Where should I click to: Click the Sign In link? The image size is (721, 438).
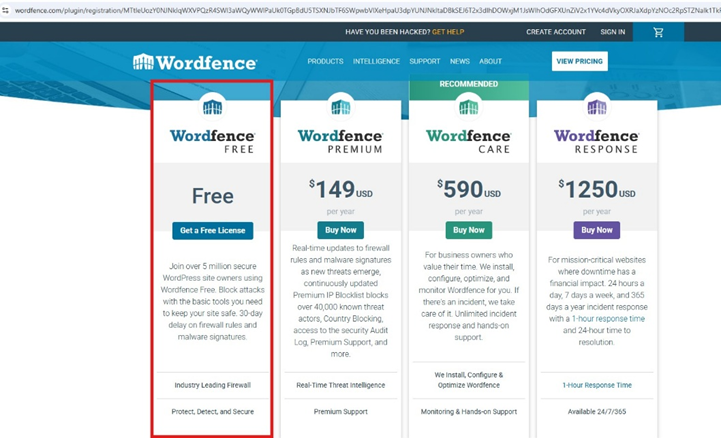(x=612, y=32)
